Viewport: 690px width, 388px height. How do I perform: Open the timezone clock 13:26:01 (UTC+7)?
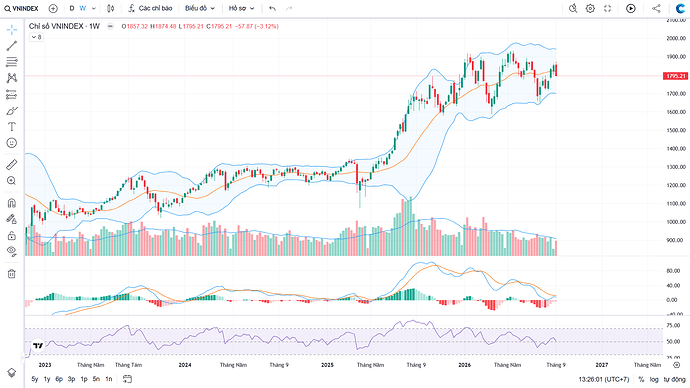tap(604, 379)
